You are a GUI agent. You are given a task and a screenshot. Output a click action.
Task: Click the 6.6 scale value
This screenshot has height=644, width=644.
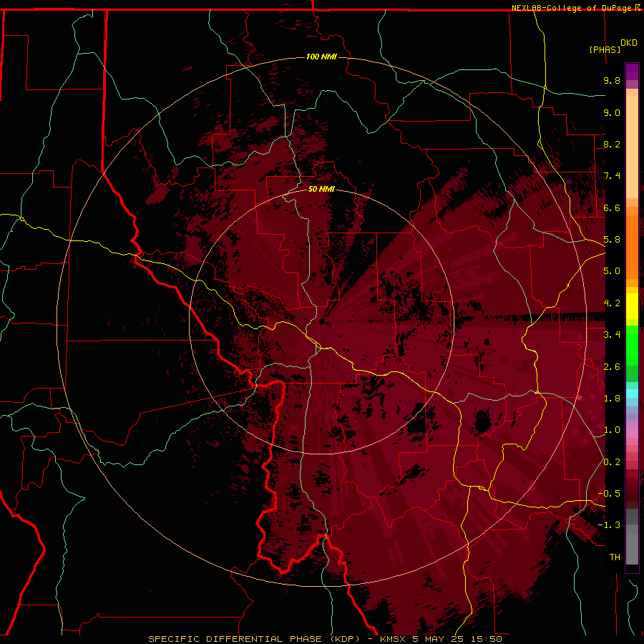pyautogui.click(x=612, y=208)
